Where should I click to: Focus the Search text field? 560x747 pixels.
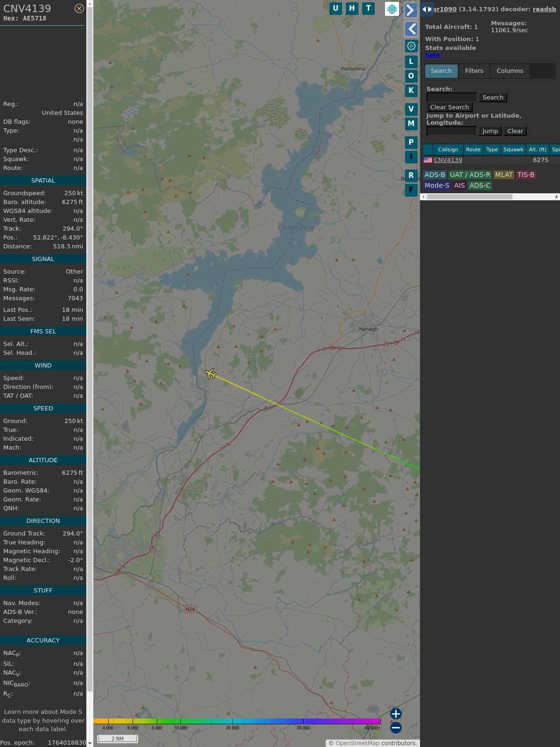pyautogui.click(x=451, y=97)
